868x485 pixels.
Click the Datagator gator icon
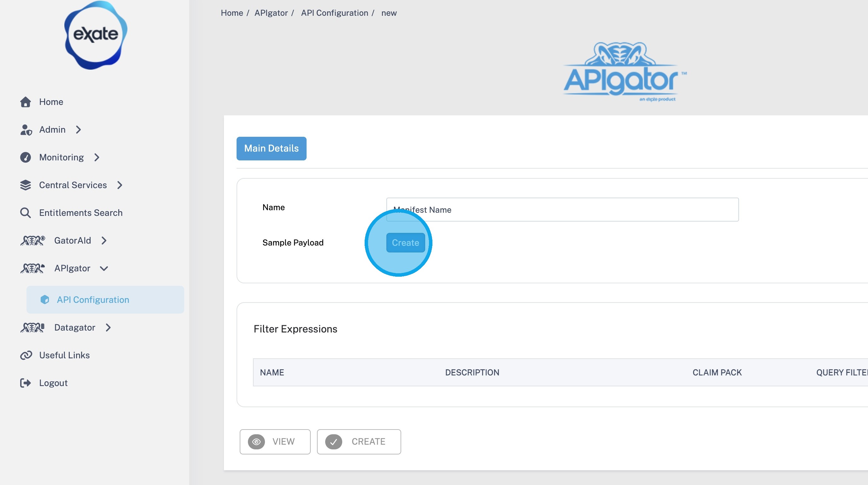coord(33,327)
